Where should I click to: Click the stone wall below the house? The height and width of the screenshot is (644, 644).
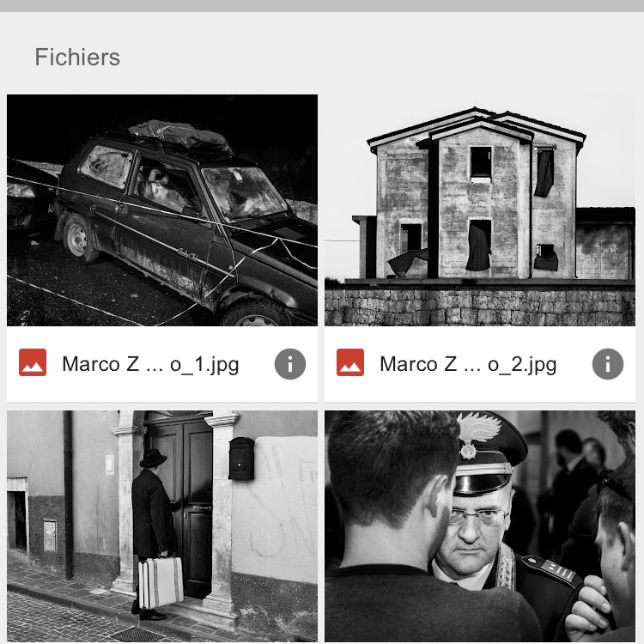click(480, 307)
